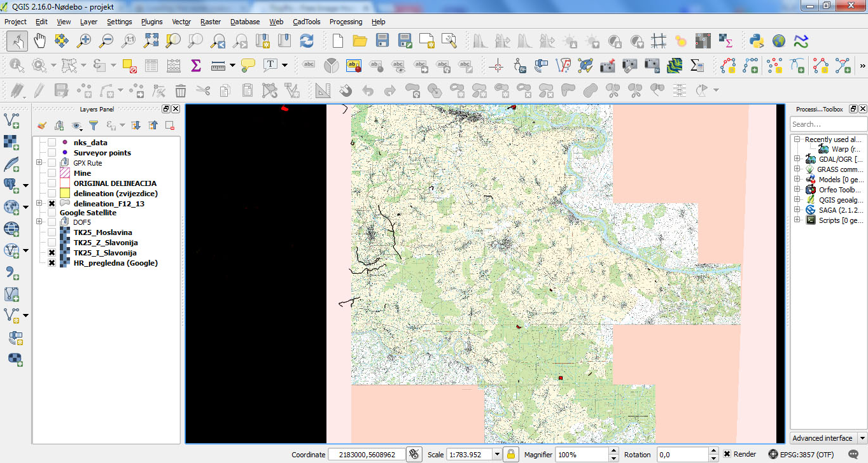Expand GDAL/OGR in Processing Toolbox
Screen dimensions: 868x463
[797, 159]
